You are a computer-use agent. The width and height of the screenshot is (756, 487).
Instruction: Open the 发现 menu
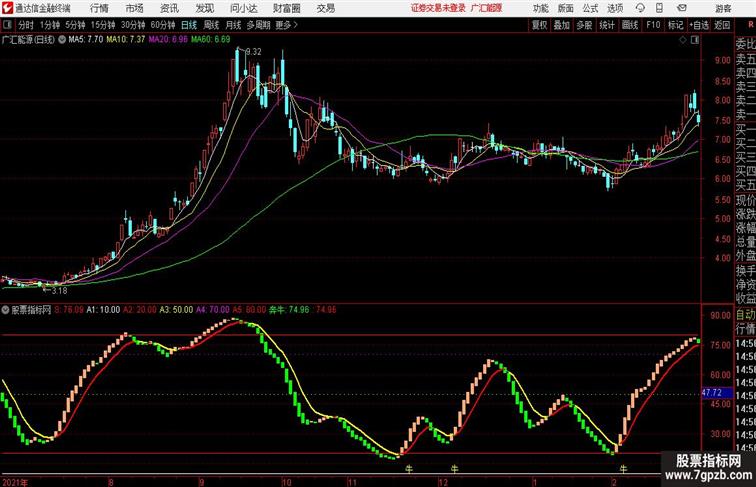(204, 8)
